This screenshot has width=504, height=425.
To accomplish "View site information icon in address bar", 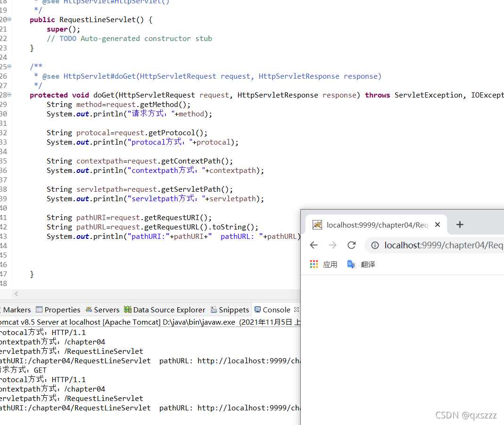I will [375, 245].
